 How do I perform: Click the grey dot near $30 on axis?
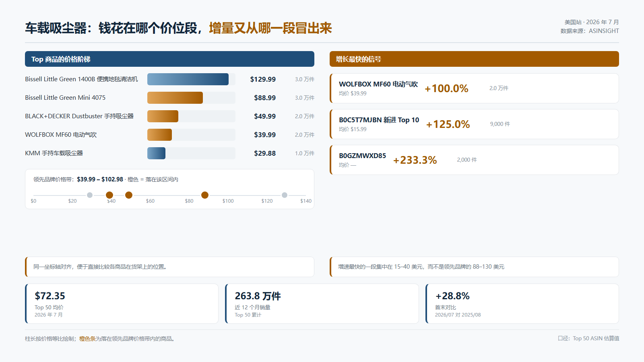click(x=90, y=195)
